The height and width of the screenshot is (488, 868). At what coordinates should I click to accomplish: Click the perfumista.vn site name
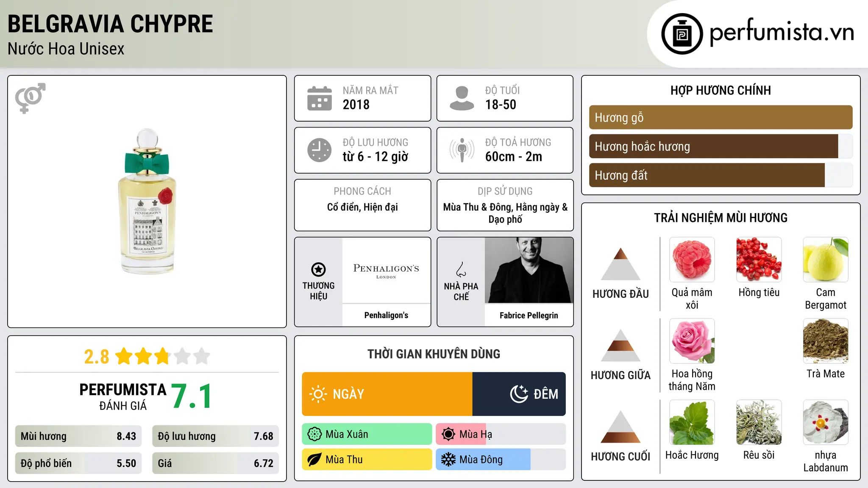click(x=782, y=32)
